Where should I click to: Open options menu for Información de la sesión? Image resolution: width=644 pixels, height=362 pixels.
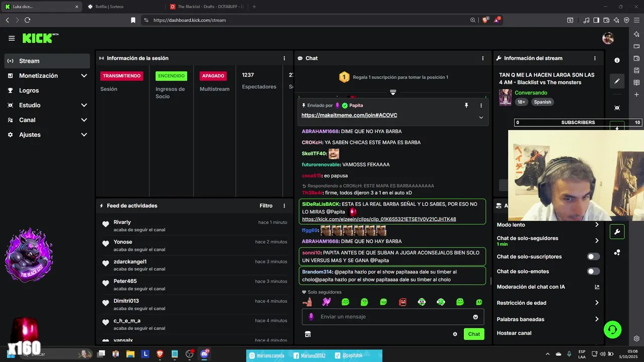[284, 58]
